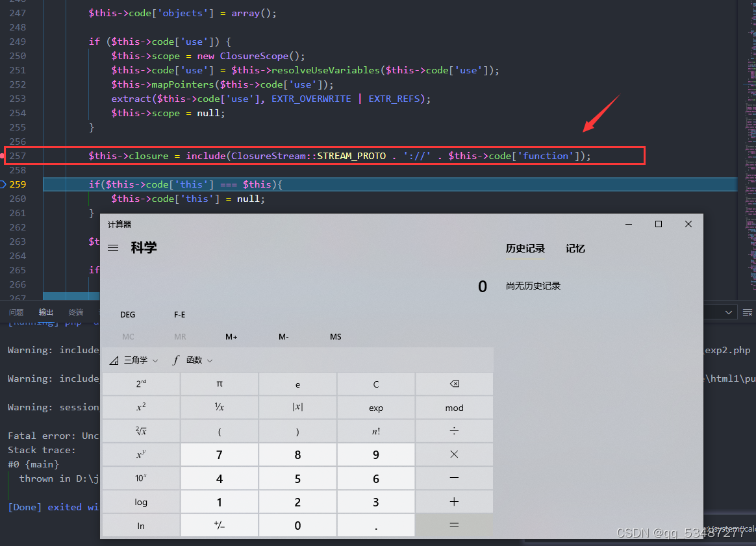Switch to the 记忆 memory tab
Image resolution: width=756 pixels, height=546 pixels.
(x=575, y=249)
